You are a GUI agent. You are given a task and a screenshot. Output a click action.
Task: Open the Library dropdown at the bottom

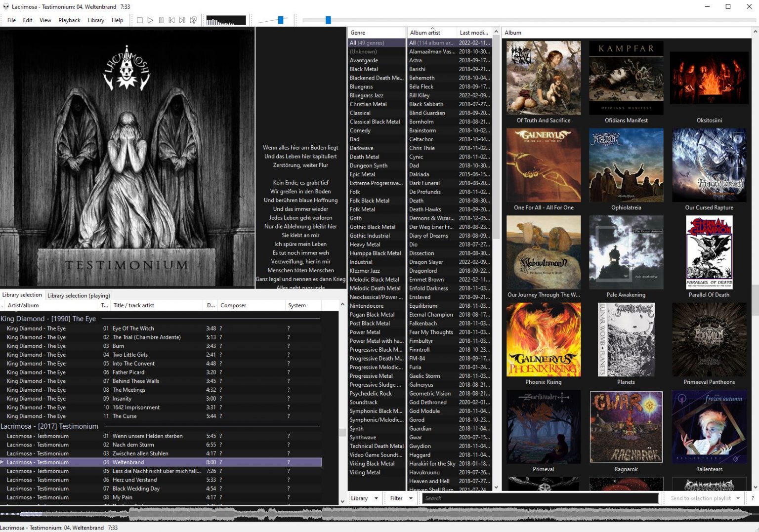coord(364,498)
